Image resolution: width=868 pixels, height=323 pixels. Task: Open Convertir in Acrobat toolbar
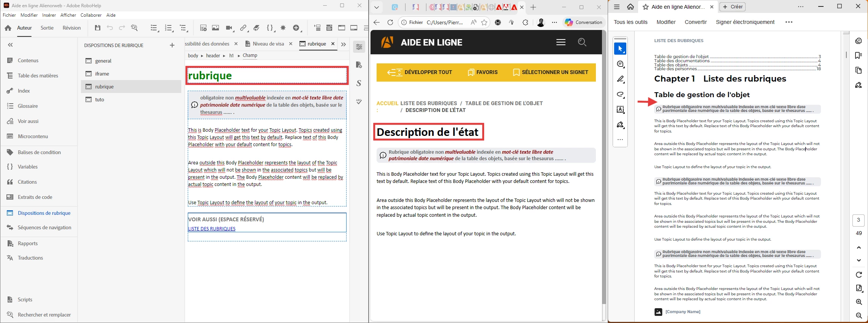(695, 22)
